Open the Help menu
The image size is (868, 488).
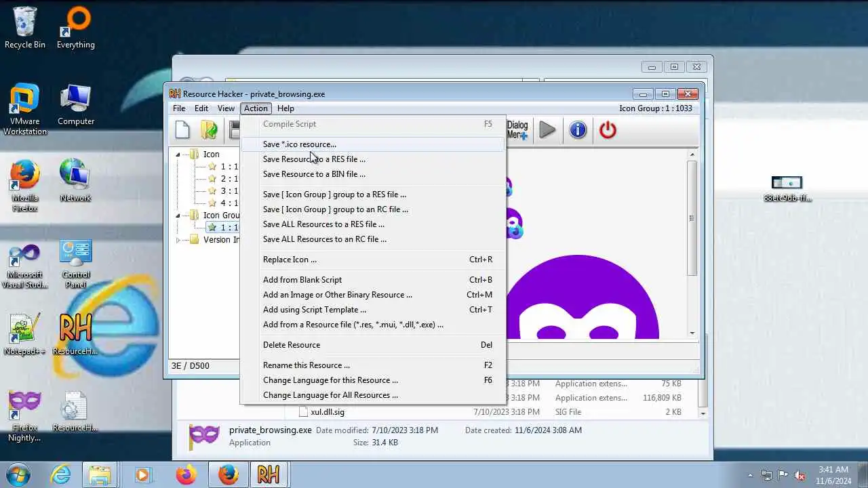[285, 108]
